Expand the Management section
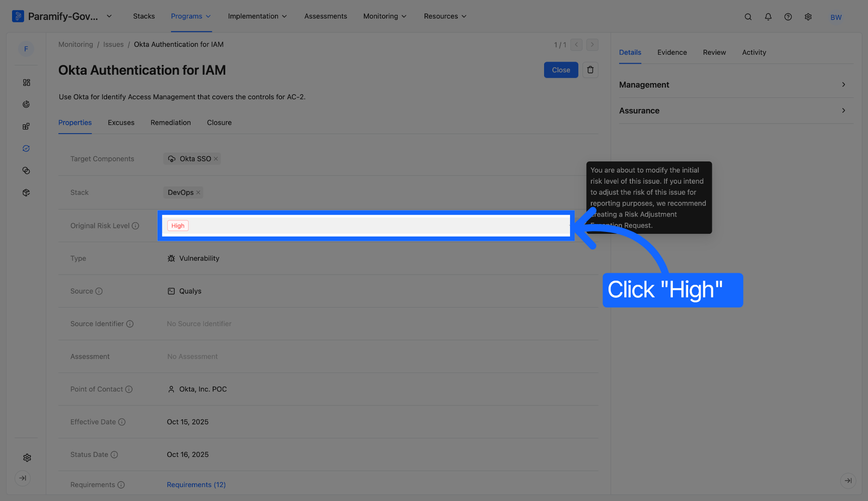 pyautogui.click(x=736, y=84)
